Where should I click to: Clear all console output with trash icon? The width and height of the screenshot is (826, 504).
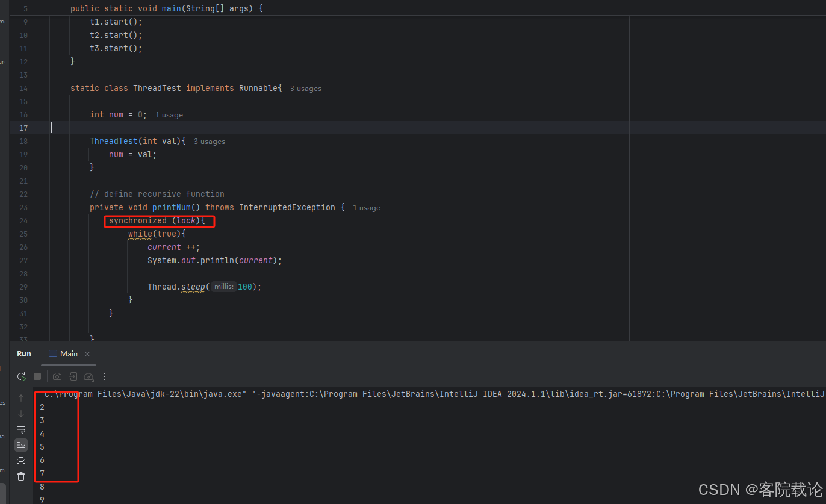[x=21, y=476]
